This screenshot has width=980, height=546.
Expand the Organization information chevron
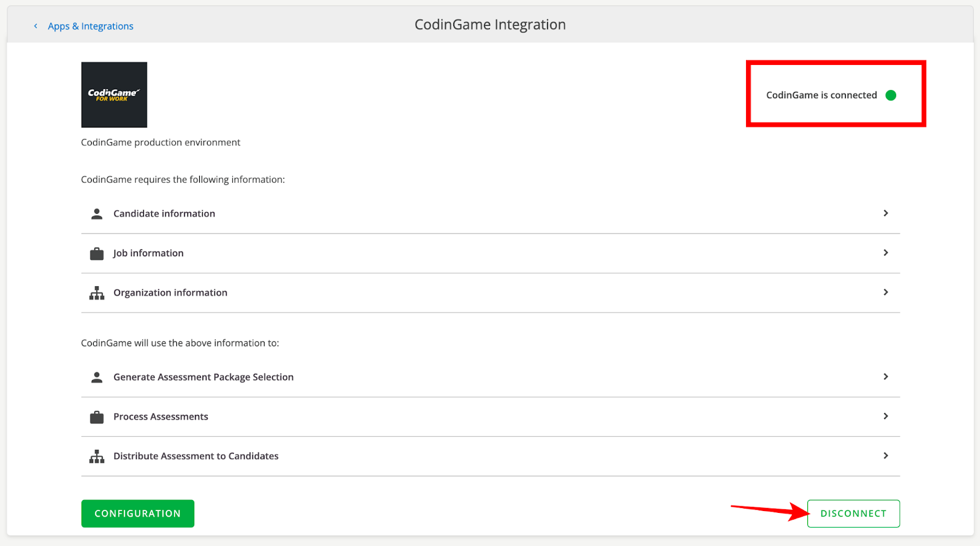pos(886,292)
